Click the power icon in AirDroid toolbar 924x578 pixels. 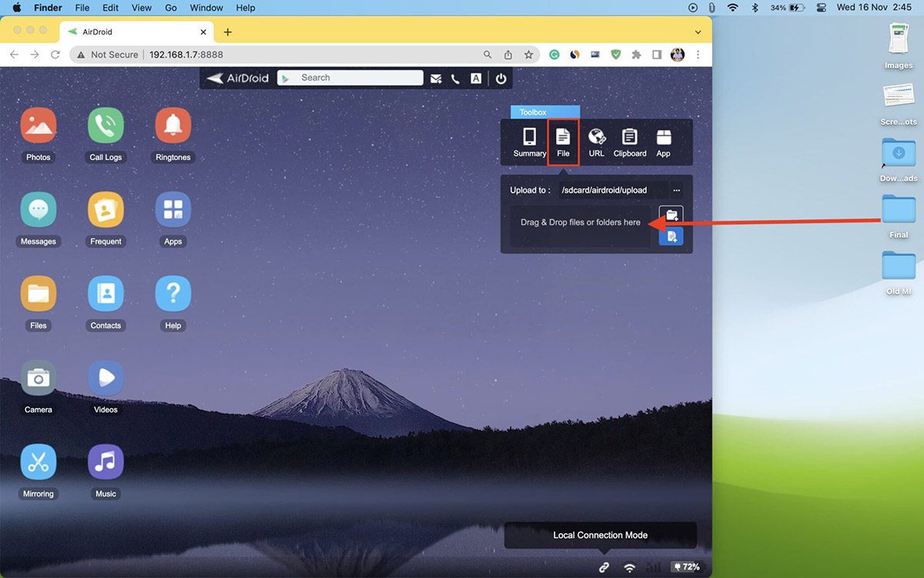coord(500,79)
